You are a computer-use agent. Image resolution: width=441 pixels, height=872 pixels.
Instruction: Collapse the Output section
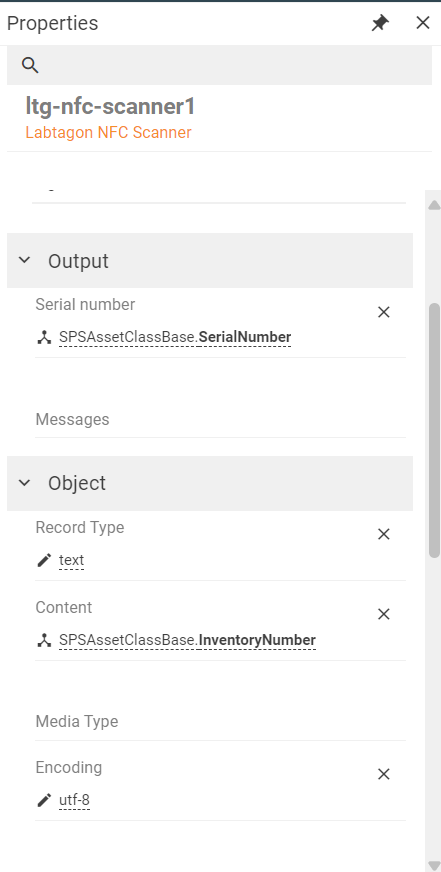[x=24, y=260]
